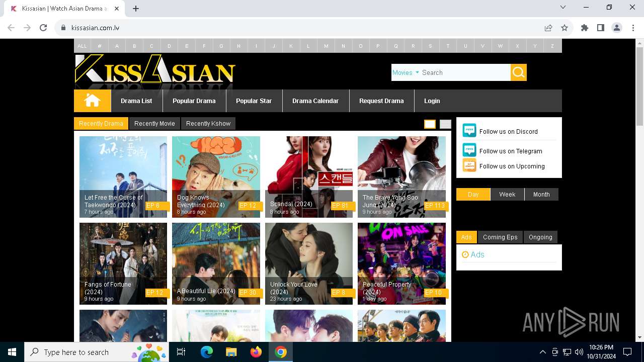Open the Chrome tab search chevron
644x362 pixels.
click(x=563, y=7)
